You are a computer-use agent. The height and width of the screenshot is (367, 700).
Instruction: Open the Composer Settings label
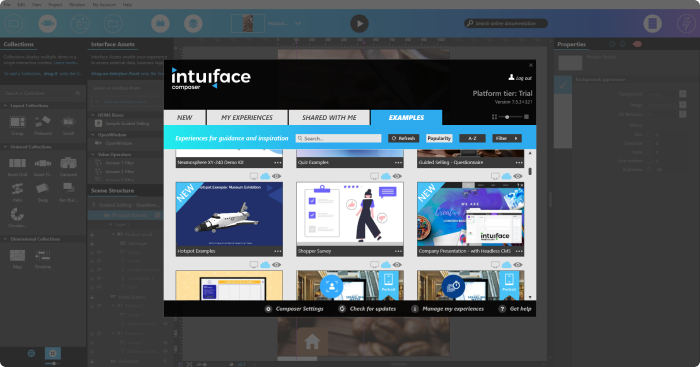click(x=299, y=309)
